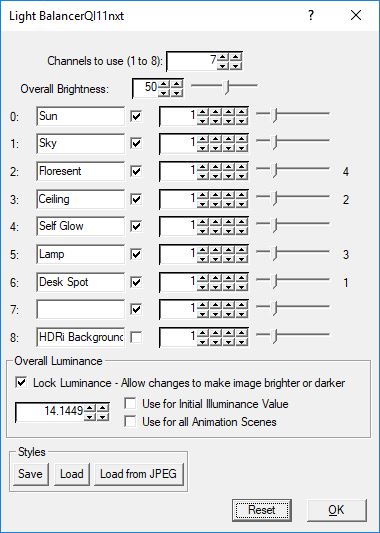
Task: Disable the Floresent channel checkbox
Action: click(136, 171)
